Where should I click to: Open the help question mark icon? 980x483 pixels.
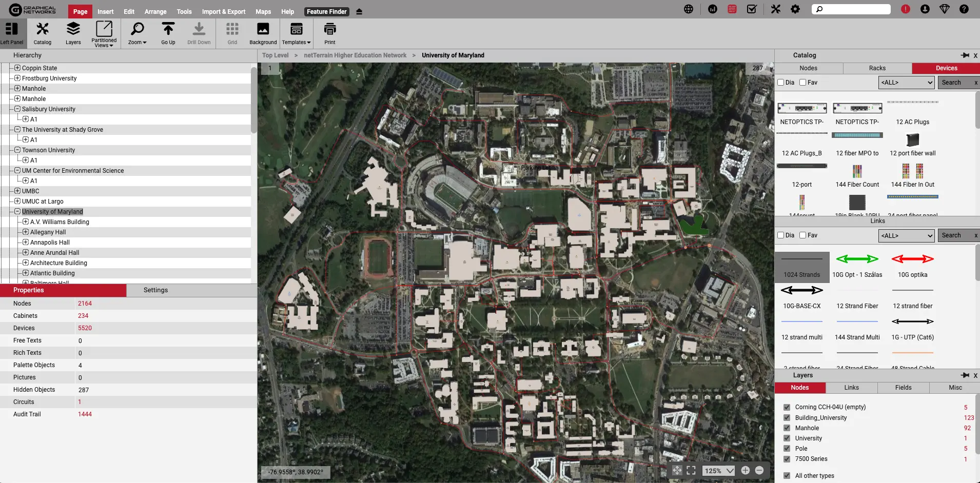click(x=964, y=9)
